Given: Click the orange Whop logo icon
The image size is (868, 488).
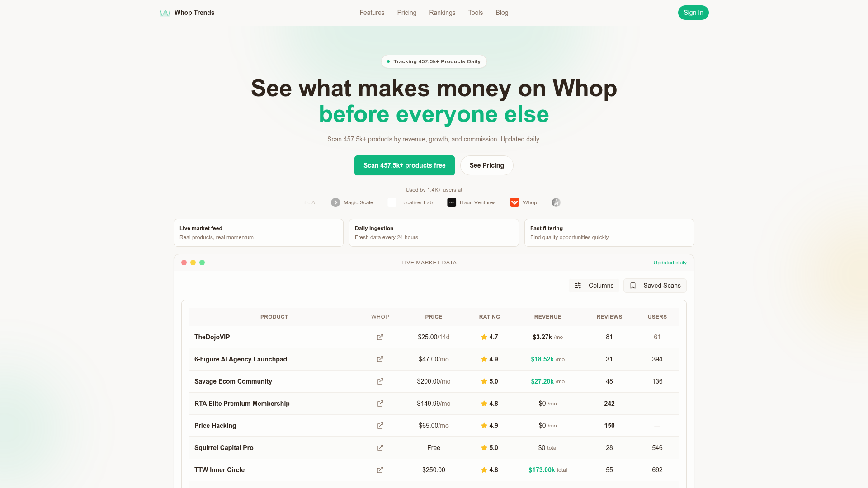Looking at the screenshot, I should click(x=514, y=202).
